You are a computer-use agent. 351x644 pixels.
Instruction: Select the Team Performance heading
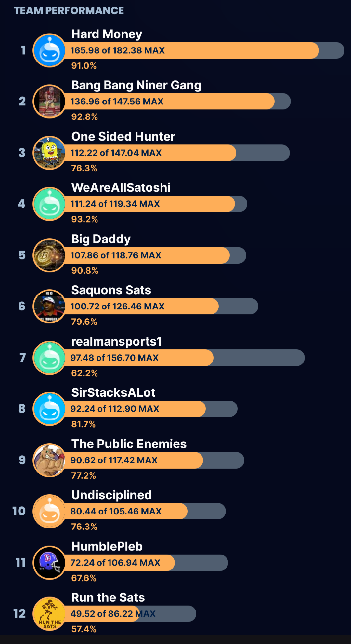pyautogui.click(x=69, y=11)
